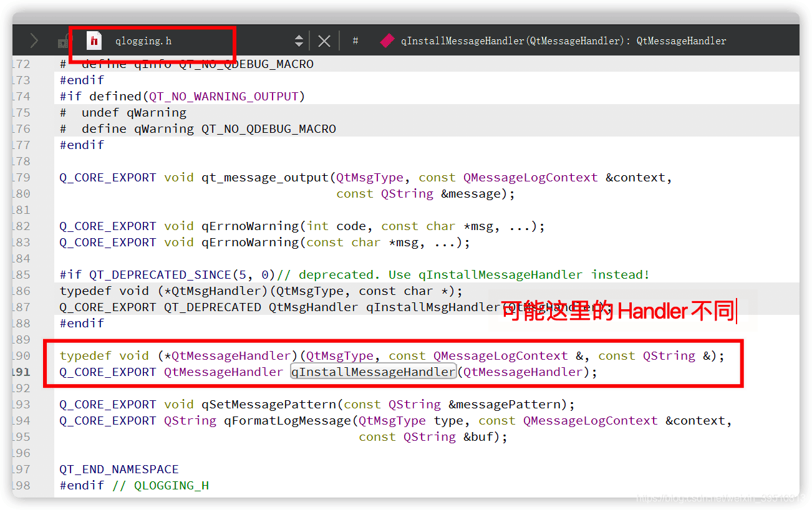Click the QLOGGING_H comment
This screenshot has width=812, height=510.
pyautogui.click(x=160, y=486)
